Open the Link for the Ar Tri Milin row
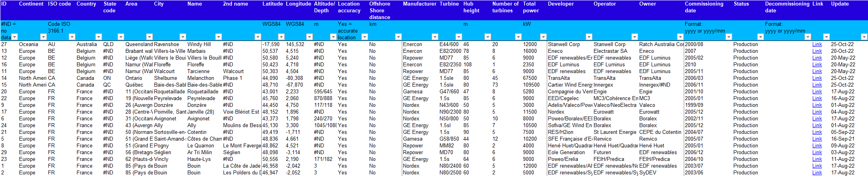This screenshot has height=176, width=868. tap(817, 153)
